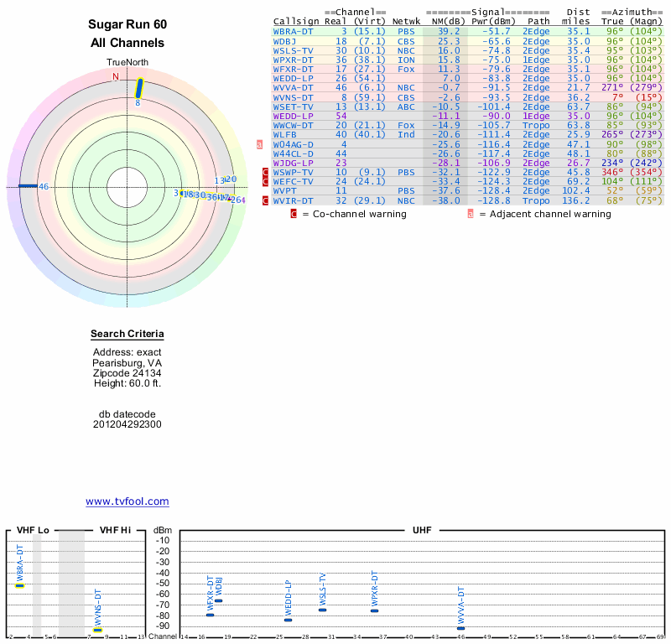Click the Callsign column header
The height and width of the screenshot is (644, 671).
[x=295, y=21]
